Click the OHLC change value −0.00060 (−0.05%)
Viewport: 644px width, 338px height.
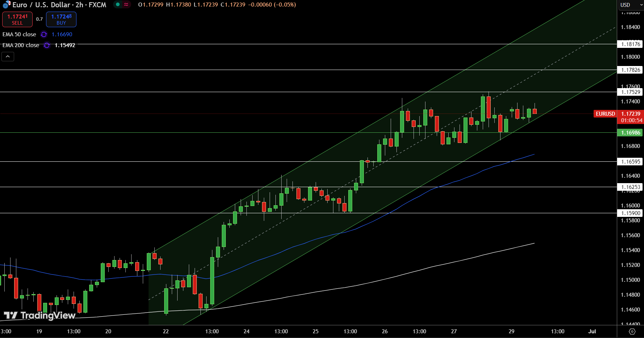272,5
